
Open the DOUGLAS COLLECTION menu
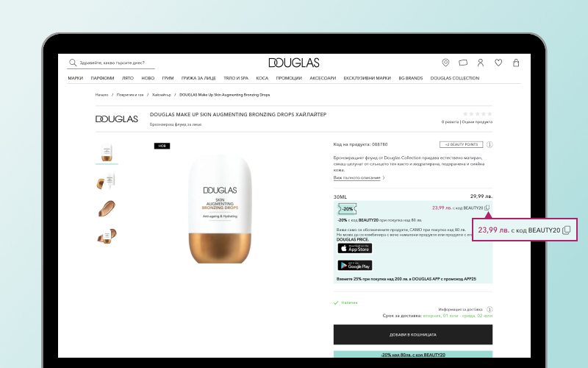click(454, 78)
